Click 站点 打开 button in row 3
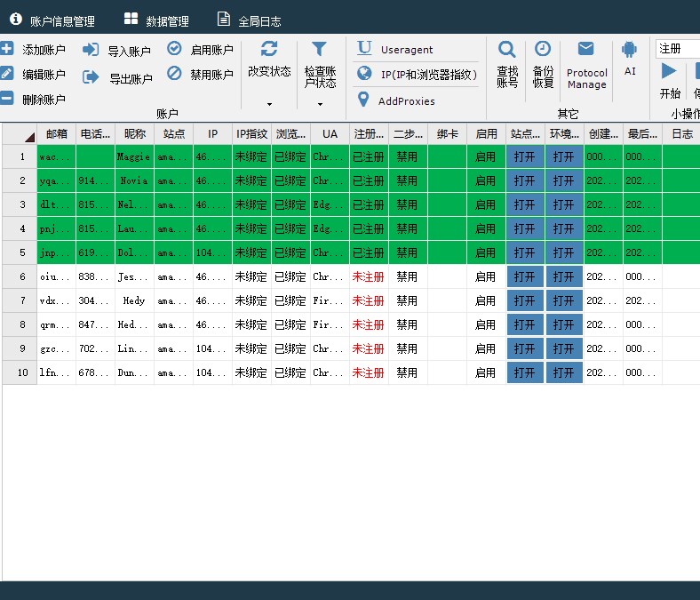The image size is (700, 600). [x=525, y=204]
